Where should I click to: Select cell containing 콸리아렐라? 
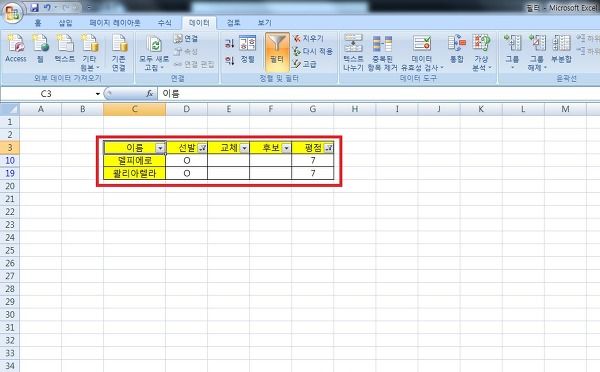(x=135, y=173)
